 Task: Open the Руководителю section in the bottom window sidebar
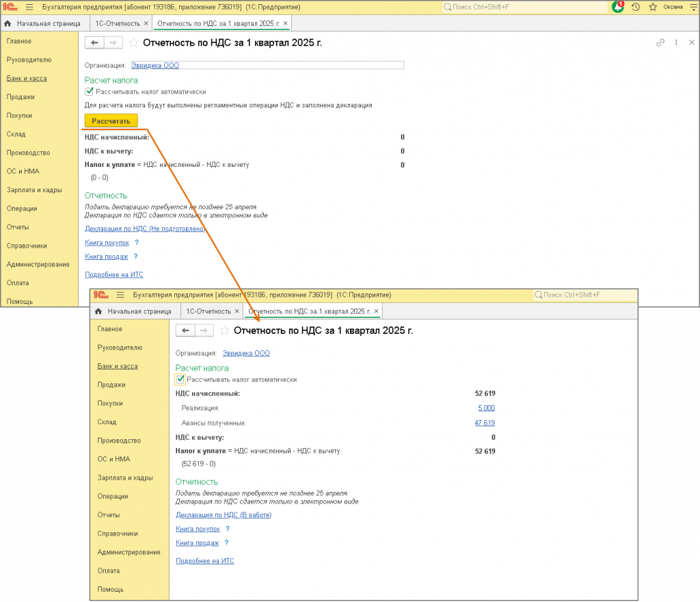pos(120,348)
